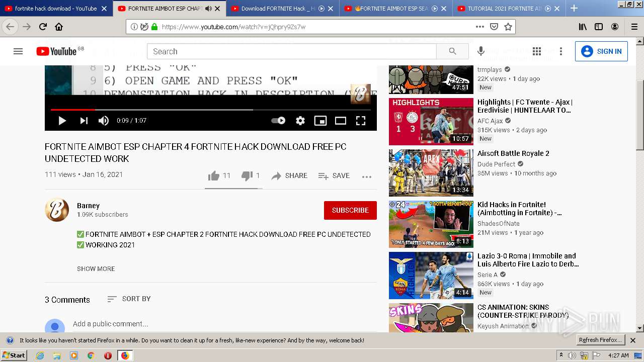Image resolution: width=644 pixels, height=362 pixels.
Task: Open a new browser tab
Action: (x=574, y=8)
